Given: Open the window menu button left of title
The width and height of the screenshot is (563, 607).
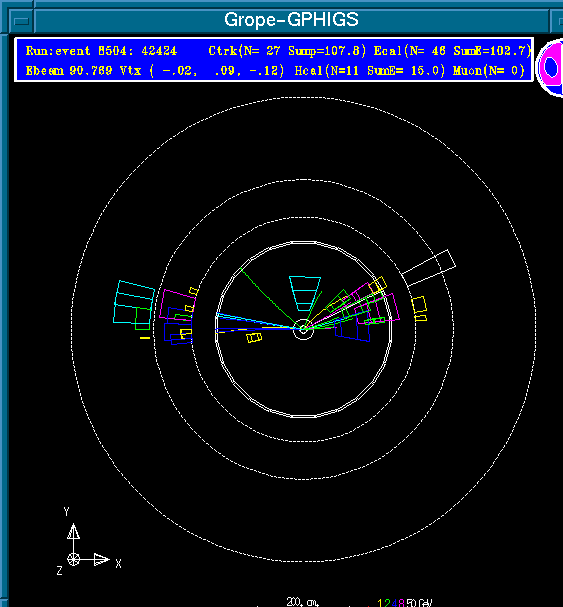Looking at the screenshot, I should [21, 21].
